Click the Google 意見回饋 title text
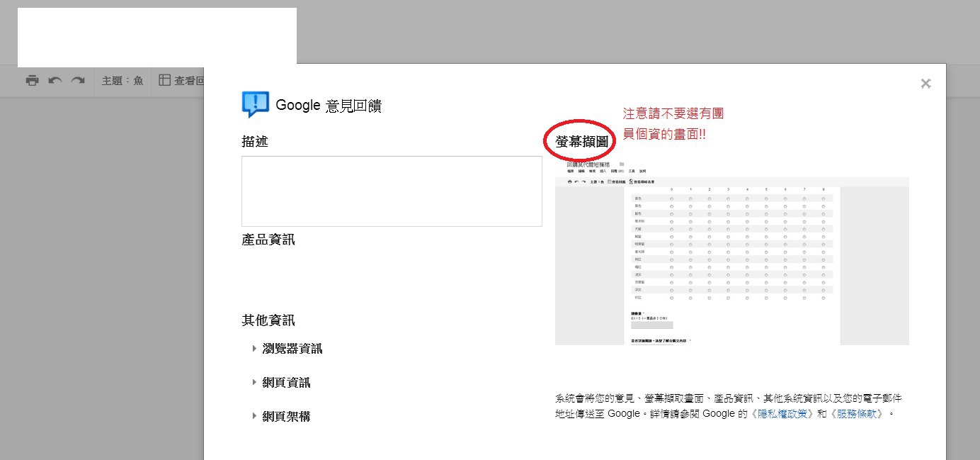980x460 pixels. click(329, 106)
